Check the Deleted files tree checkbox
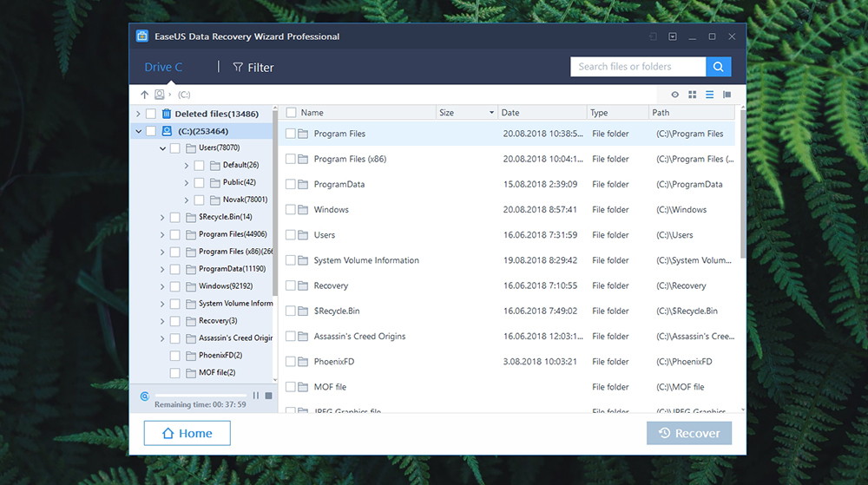868x485 pixels. click(x=150, y=114)
